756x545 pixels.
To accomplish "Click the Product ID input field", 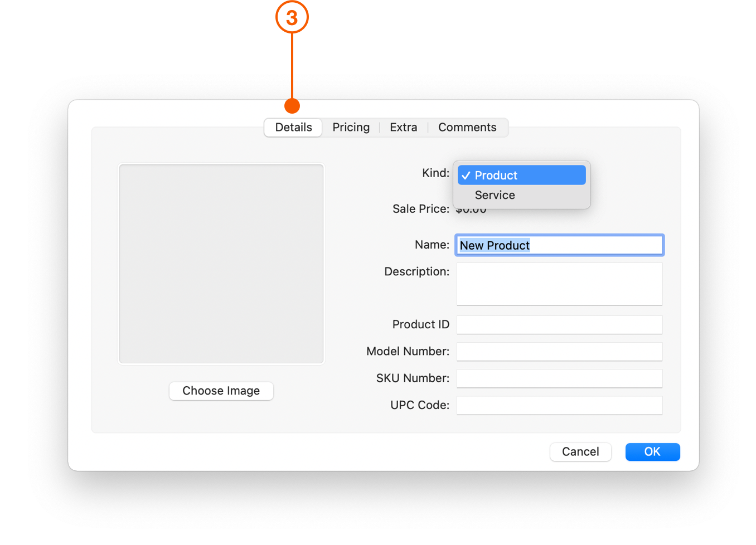I will coord(559,324).
